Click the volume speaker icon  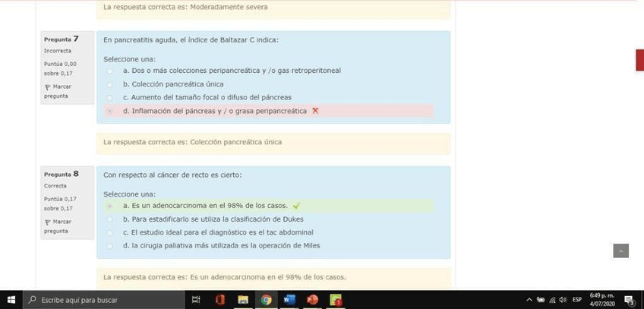[563, 300]
